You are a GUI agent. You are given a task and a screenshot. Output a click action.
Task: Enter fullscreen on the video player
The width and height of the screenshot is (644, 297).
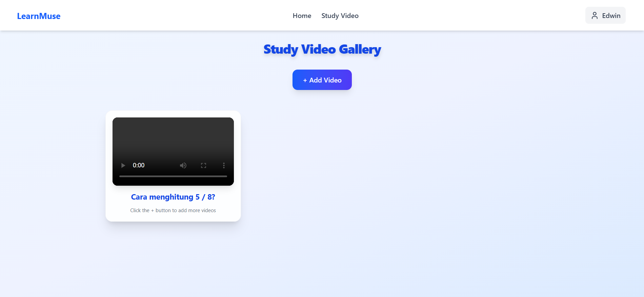click(x=203, y=165)
